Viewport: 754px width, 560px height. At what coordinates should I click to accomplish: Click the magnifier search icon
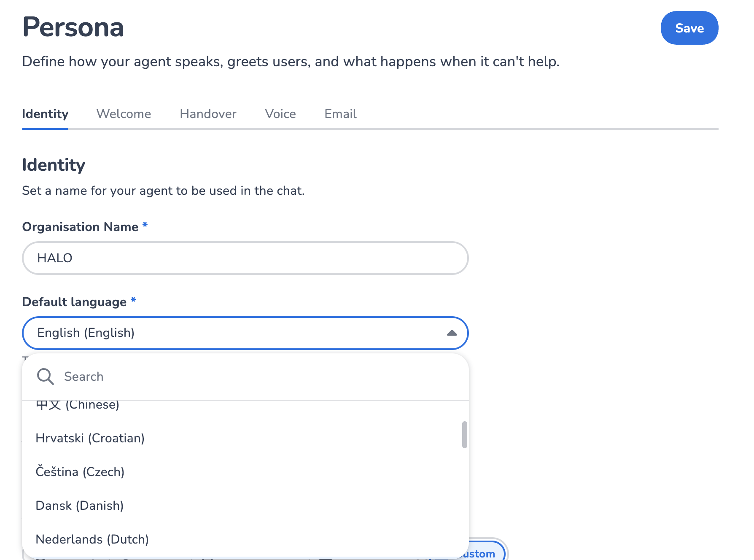click(x=45, y=377)
